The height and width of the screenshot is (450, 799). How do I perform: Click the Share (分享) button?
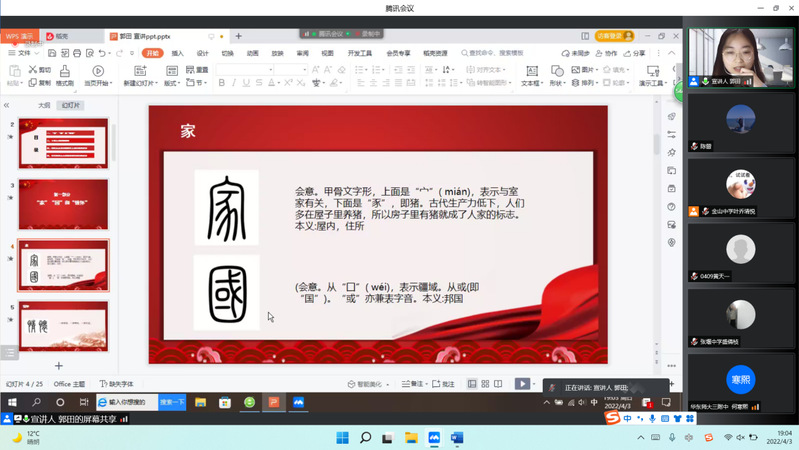pyautogui.click(x=636, y=53)
